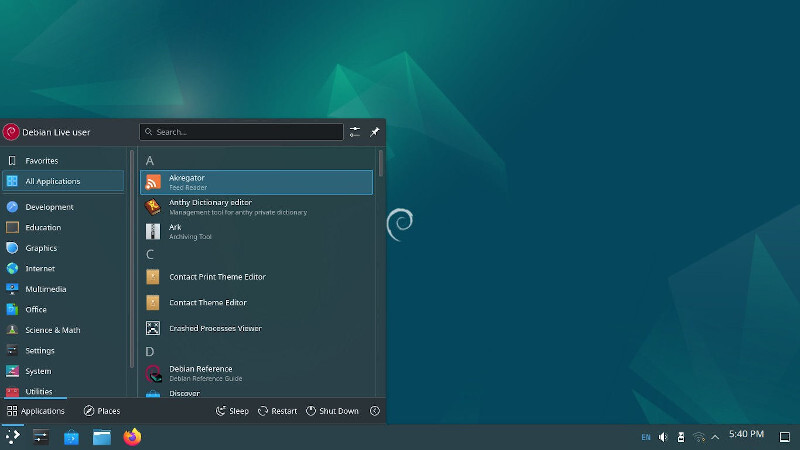Pin the application launcher open

(374, 132)
